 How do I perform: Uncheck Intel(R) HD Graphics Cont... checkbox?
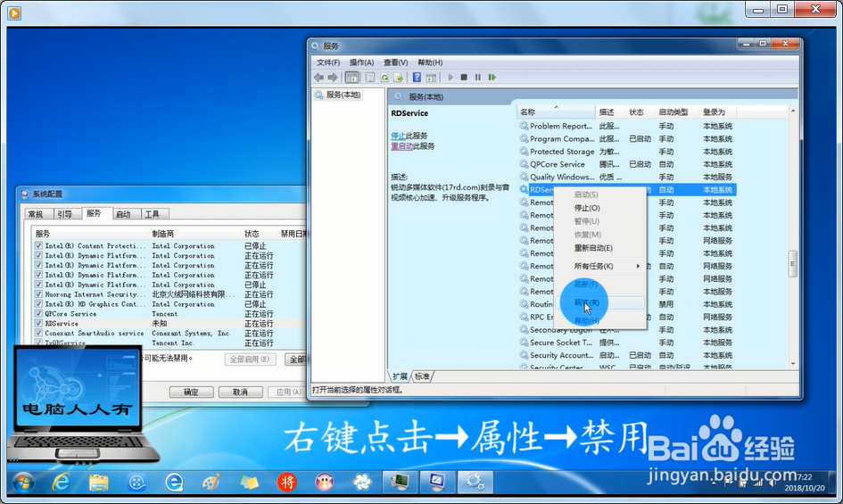tap(38, 304)
